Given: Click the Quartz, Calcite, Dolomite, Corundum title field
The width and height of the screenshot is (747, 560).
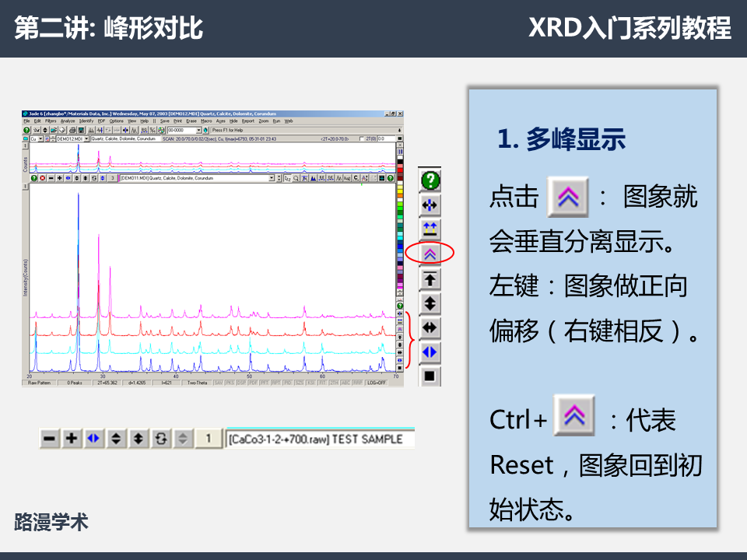Looking at the screenshot, I should (x=126, y=139).
